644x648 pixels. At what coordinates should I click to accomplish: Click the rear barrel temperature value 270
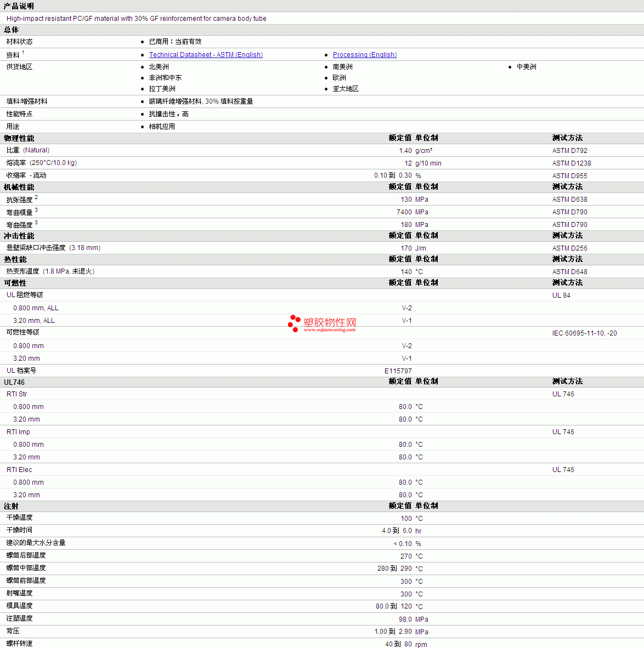pyautogui.click(x=406, y=556)
